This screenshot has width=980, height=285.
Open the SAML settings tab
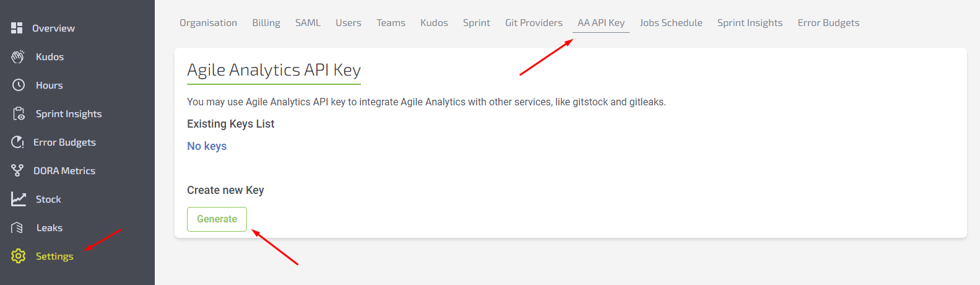tap(308, 23)
